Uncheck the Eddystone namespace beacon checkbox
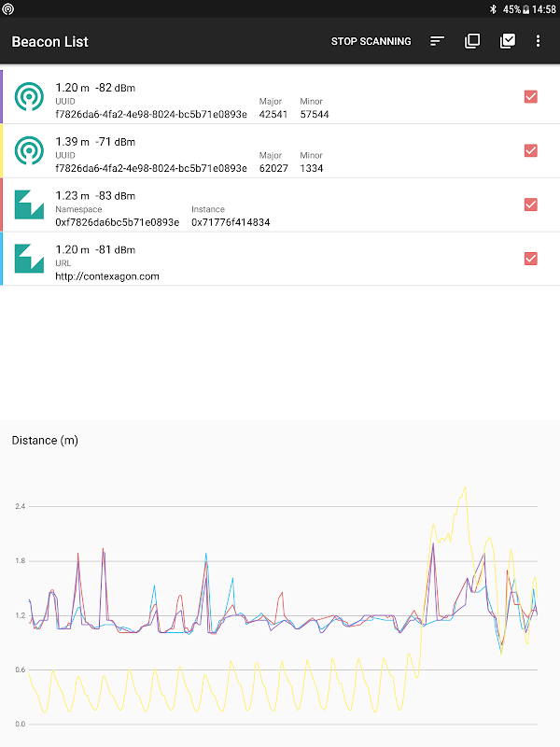The height and width of the screenshot is (747, 560). coord(531,204)
